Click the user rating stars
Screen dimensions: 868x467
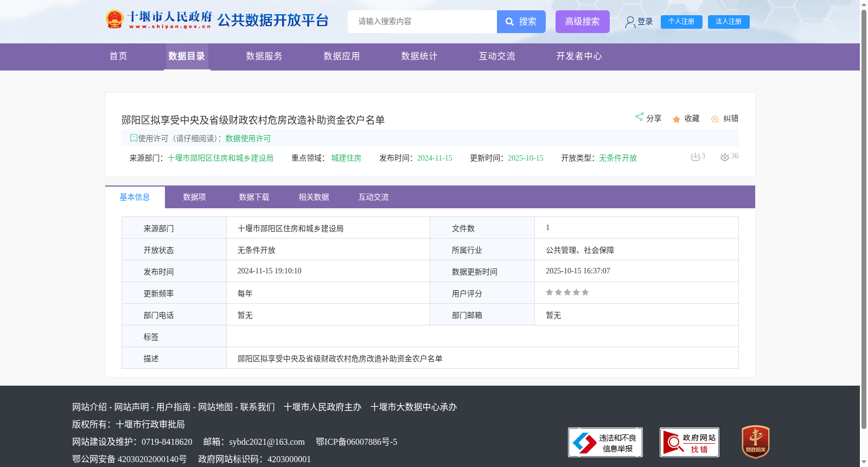click(567, 292)
